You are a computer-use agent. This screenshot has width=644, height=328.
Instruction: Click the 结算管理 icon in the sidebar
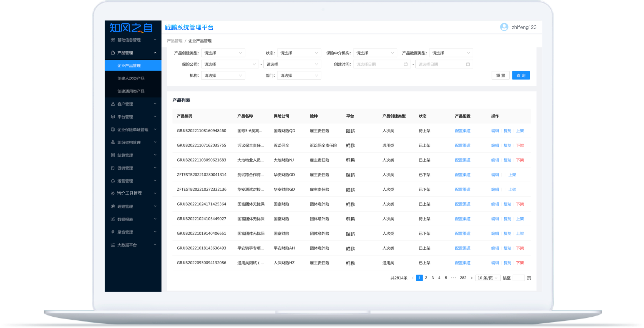point(113,155)
